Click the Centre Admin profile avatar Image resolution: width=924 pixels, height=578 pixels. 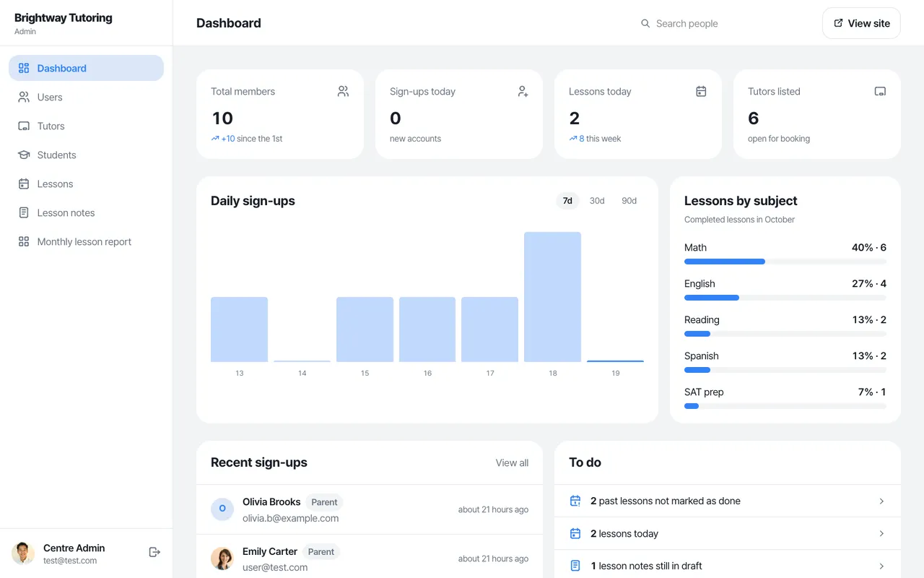23,553
